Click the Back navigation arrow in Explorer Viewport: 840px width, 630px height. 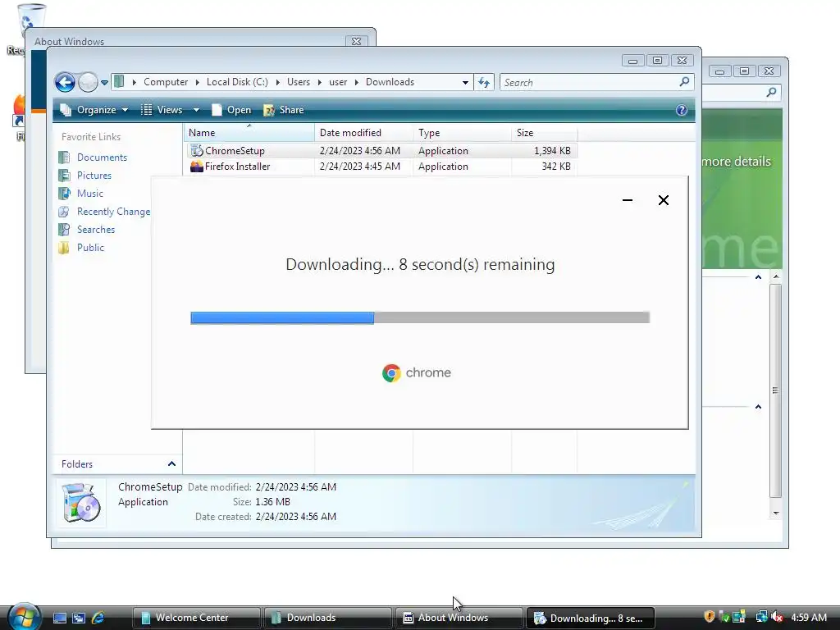65,83
